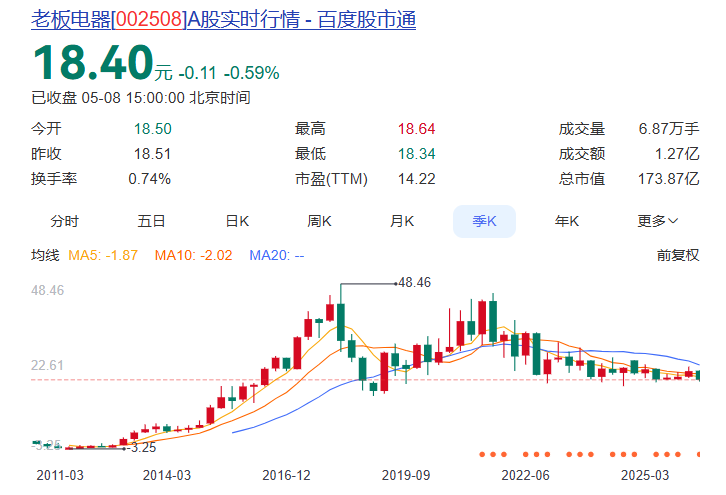This screenshot has width=726, height=495.
Task: Click the 2019-09 date axis label
Action: point(406,476)
